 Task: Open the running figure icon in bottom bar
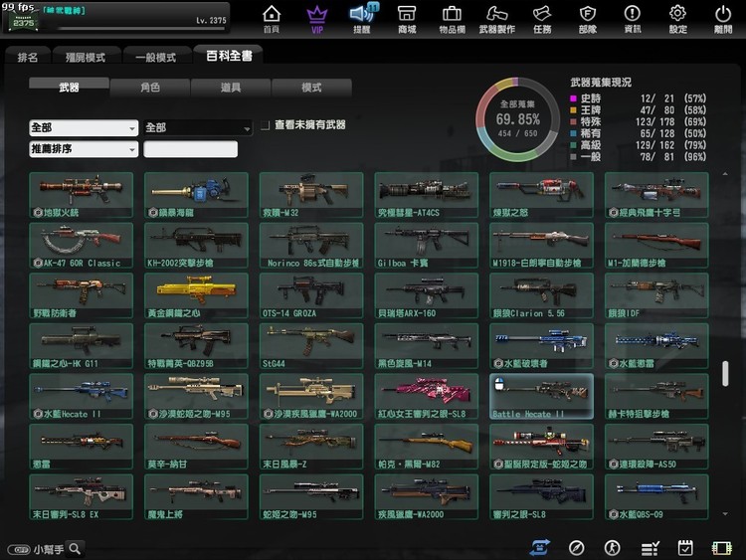[612, 548]
